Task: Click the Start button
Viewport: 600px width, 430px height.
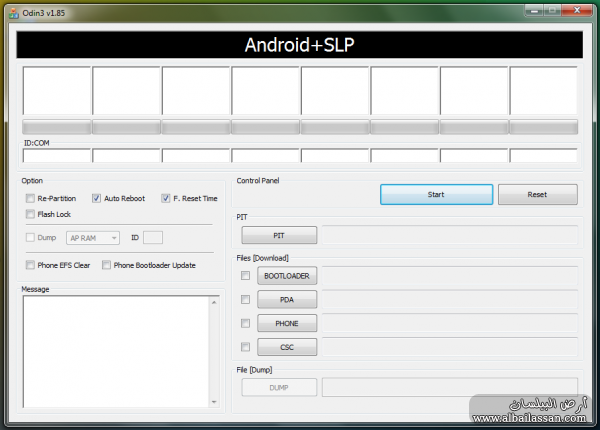Action: point(436,194)
